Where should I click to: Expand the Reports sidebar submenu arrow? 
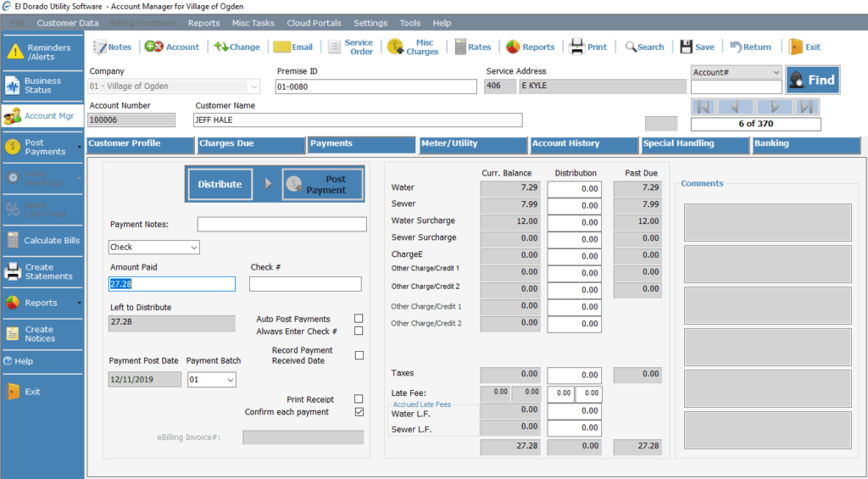(x=79, y=303)
